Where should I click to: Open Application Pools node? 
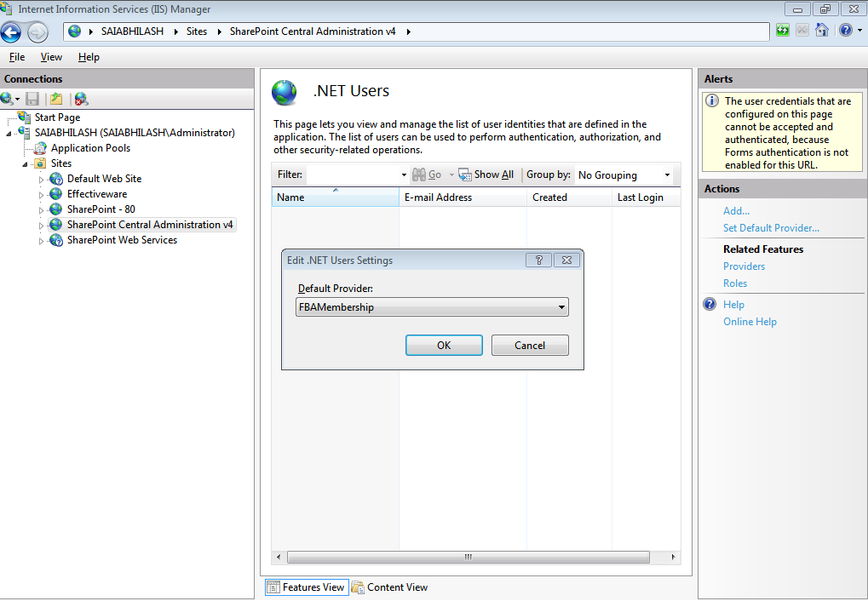pyautogui.click(x=91, y=148)
